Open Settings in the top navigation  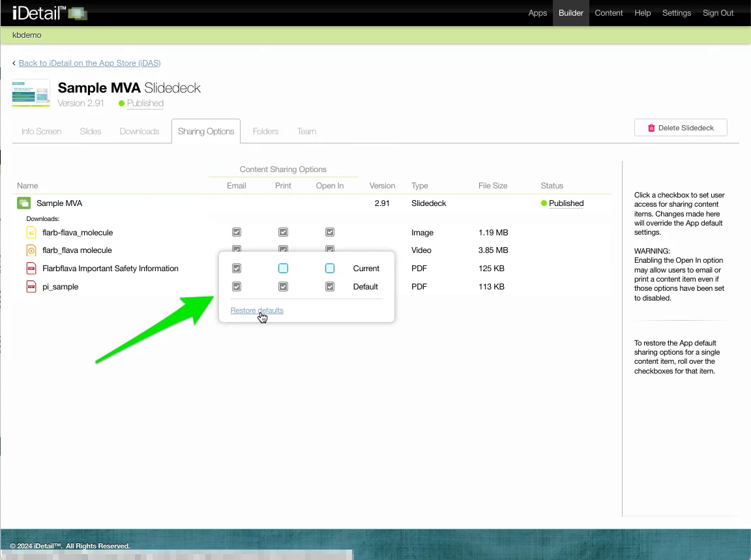tap(676, 13)
